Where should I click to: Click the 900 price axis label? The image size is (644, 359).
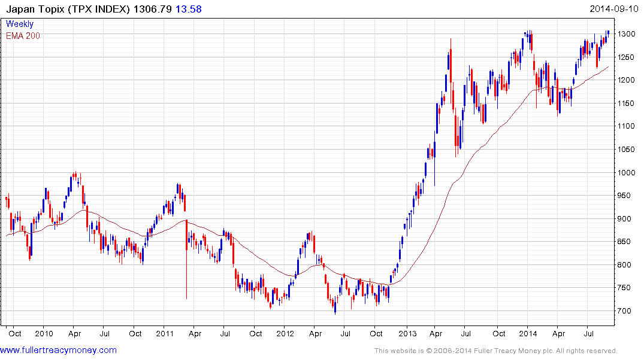624,218
